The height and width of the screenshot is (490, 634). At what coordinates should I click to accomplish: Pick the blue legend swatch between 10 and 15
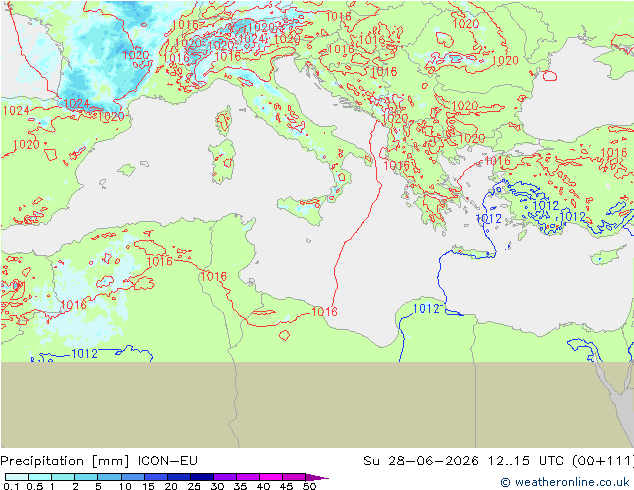133,477
